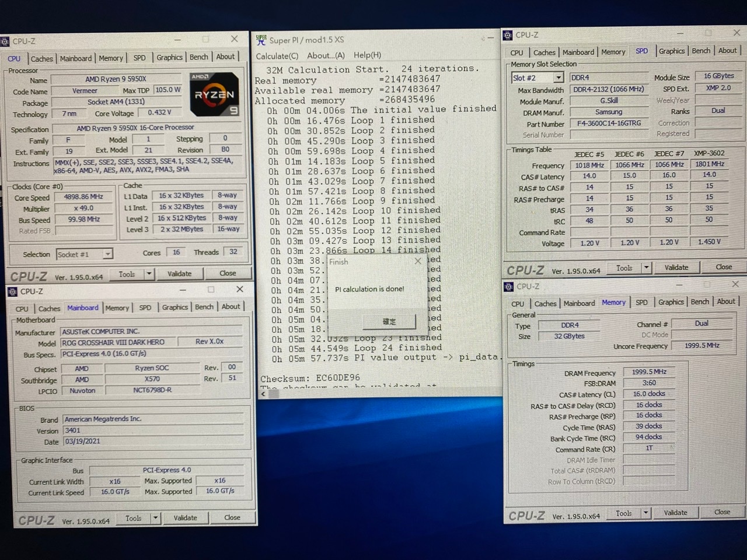Click Core Speed value 4898.86 MHz

tap(83, 197)
